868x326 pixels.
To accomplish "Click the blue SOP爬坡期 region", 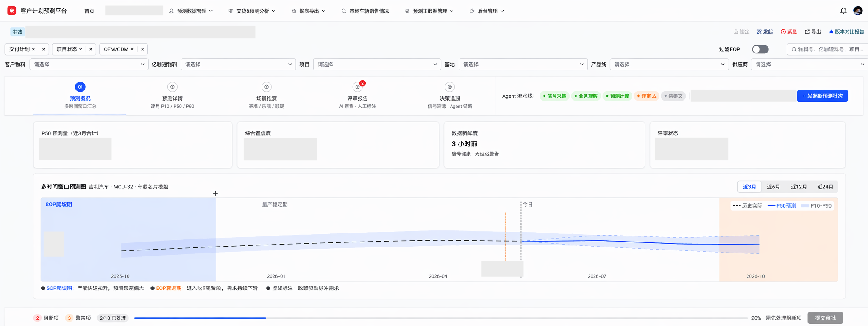I will pos(128,240).
